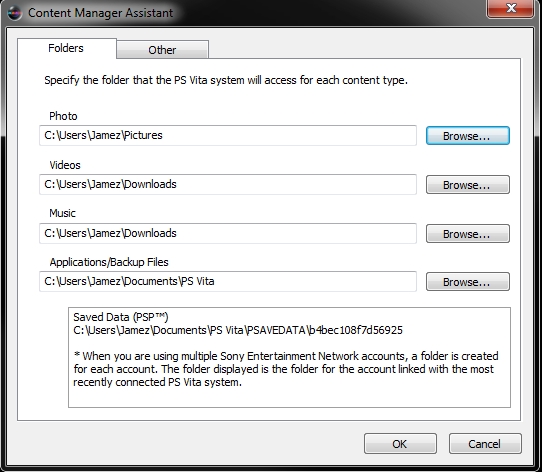This screenshot has height=472, width=542.
Task: Click the Applications/Backup Files path field
Action: pos(228,281)
